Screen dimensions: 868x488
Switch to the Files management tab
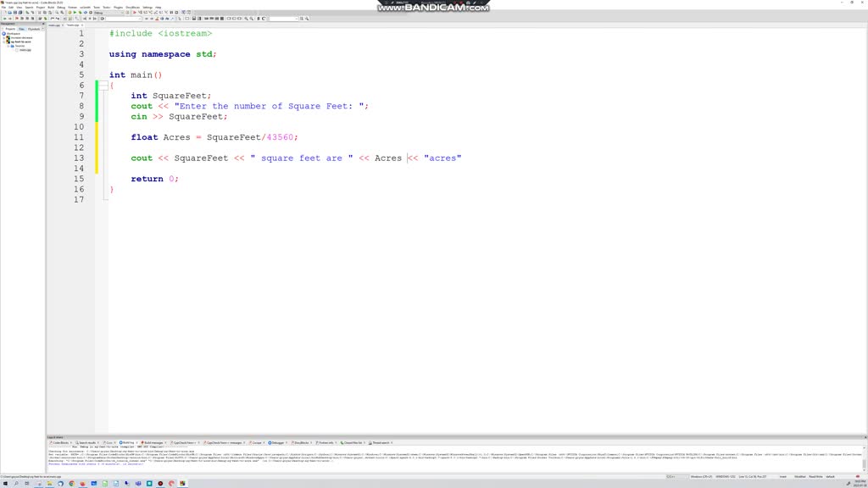point(22,28)
